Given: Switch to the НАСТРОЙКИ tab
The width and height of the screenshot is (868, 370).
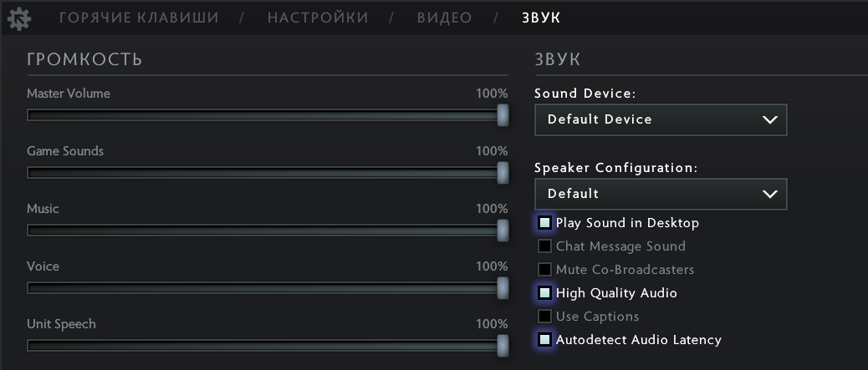Looking at the screenshot, I should click(318, 18).
